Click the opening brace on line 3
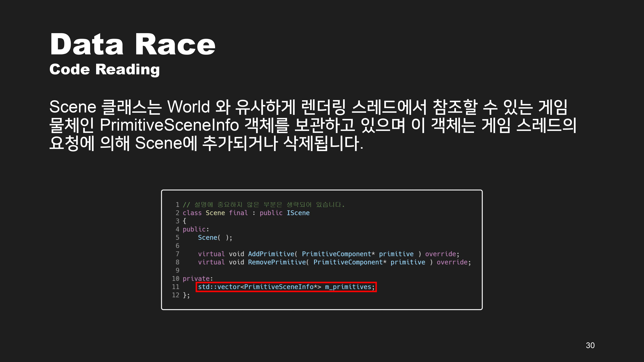 tap(185, 221)
